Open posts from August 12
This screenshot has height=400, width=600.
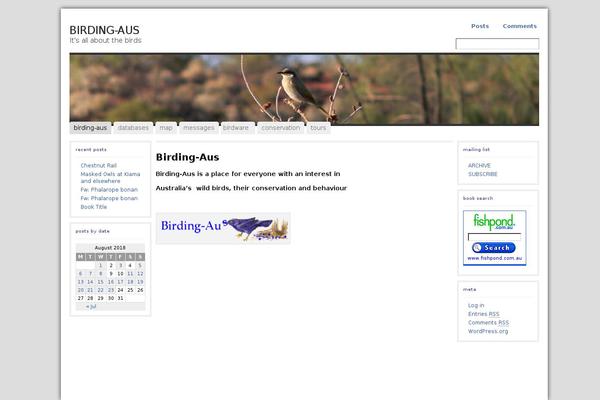click(x=140, y=274)
